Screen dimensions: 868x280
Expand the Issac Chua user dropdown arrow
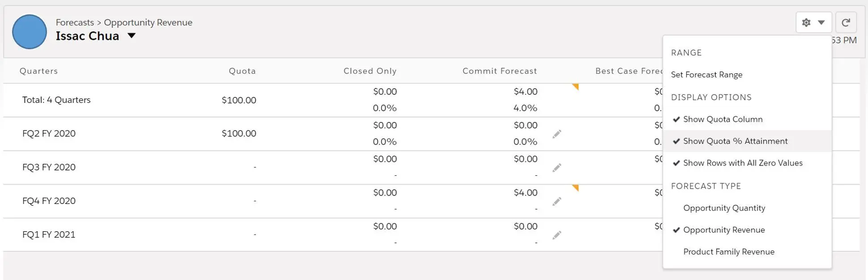tap(131, 36)
